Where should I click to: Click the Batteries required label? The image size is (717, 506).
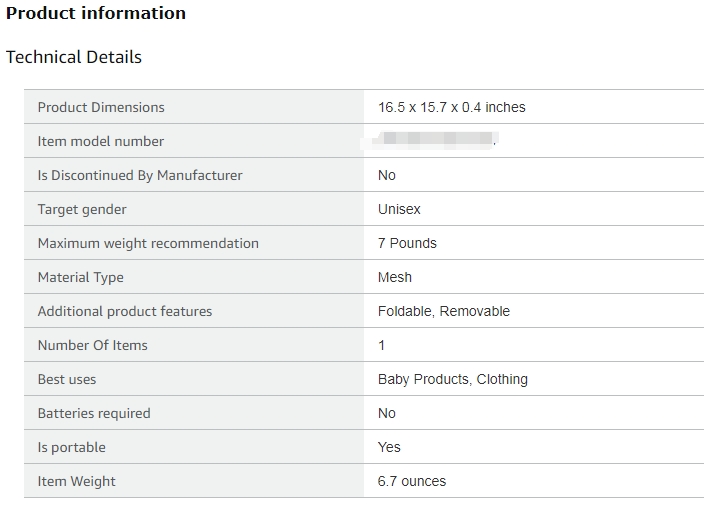pyautogui.click(x=94, y=413)
